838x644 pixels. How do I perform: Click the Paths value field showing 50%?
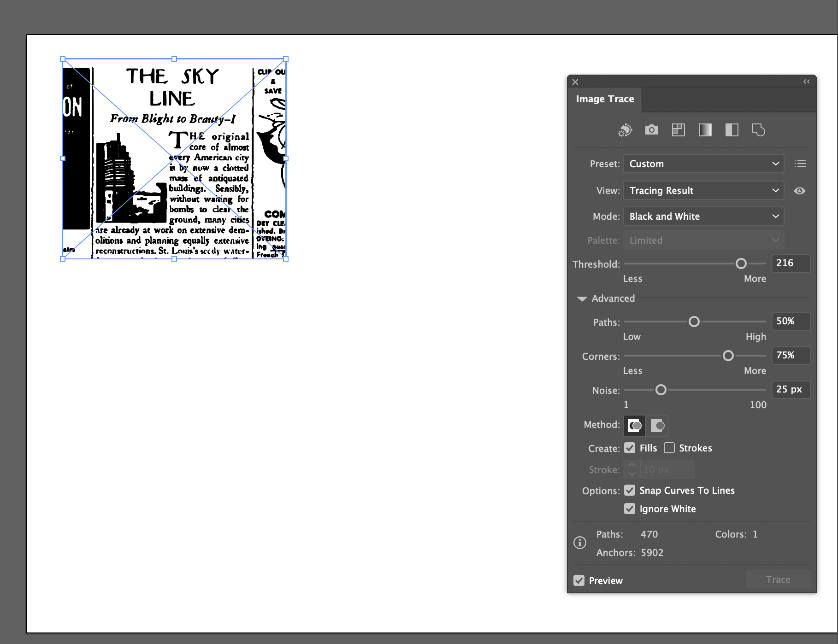coord(791,321)
